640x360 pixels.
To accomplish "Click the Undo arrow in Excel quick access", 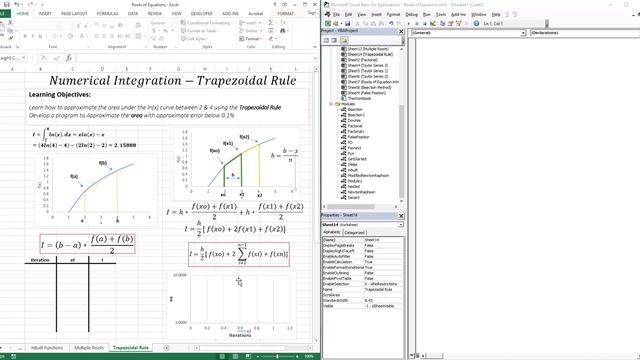I will [17, 4].
